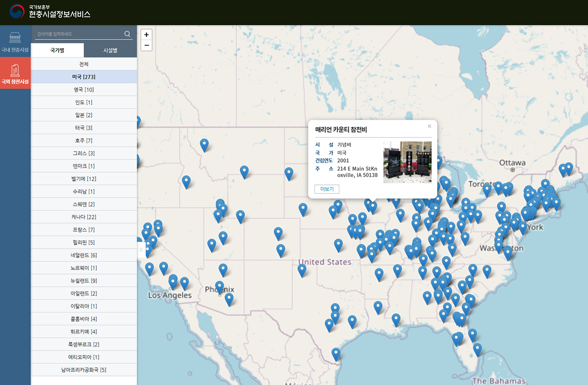Choose 캐나다 [22] from country list
The image size is (588, 385).
point(84,217)
